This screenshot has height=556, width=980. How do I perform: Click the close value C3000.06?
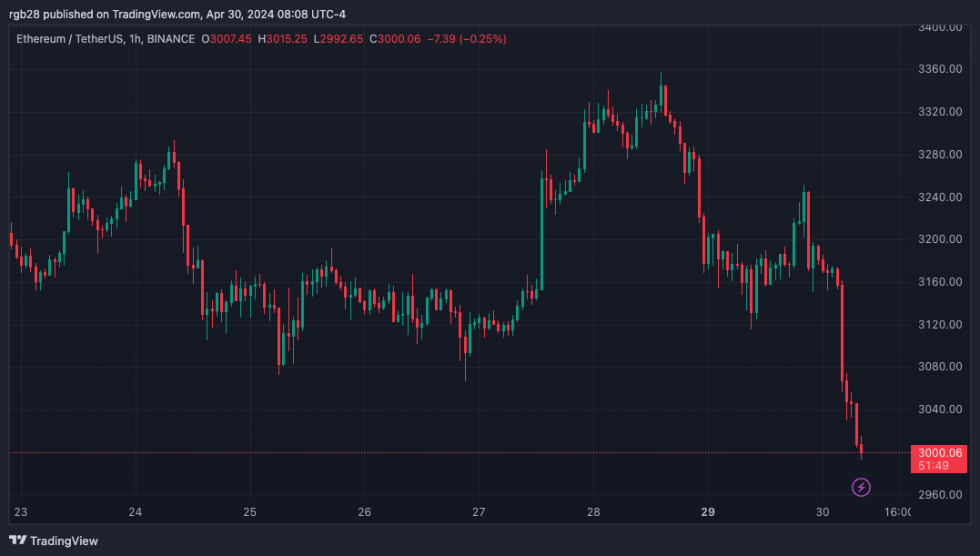(394, 39)
